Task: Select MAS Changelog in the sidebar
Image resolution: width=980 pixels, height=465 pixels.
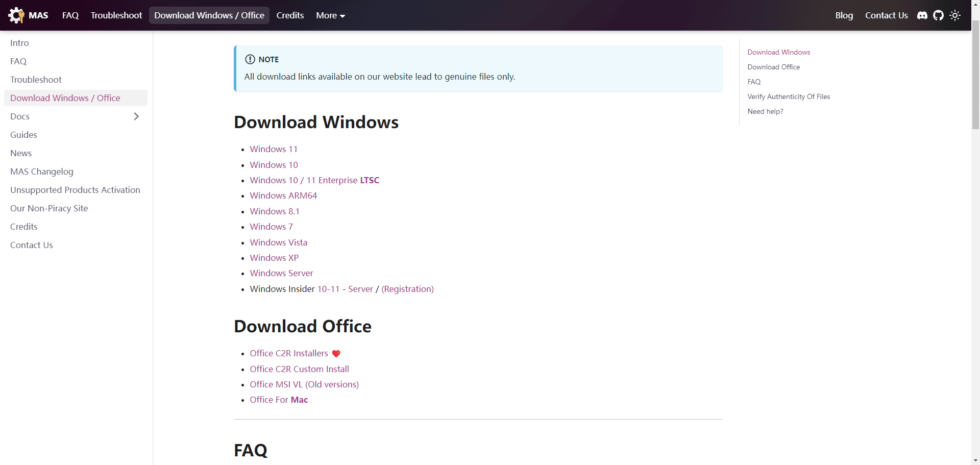Action: [42, 172]
